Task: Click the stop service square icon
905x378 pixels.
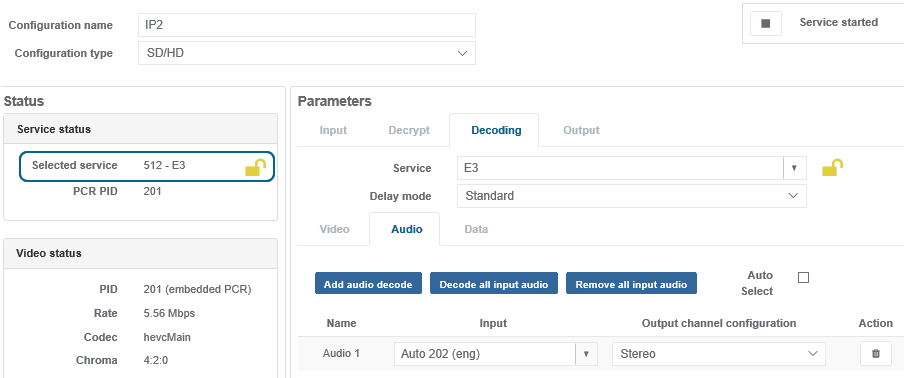Action: coord(766,24)
